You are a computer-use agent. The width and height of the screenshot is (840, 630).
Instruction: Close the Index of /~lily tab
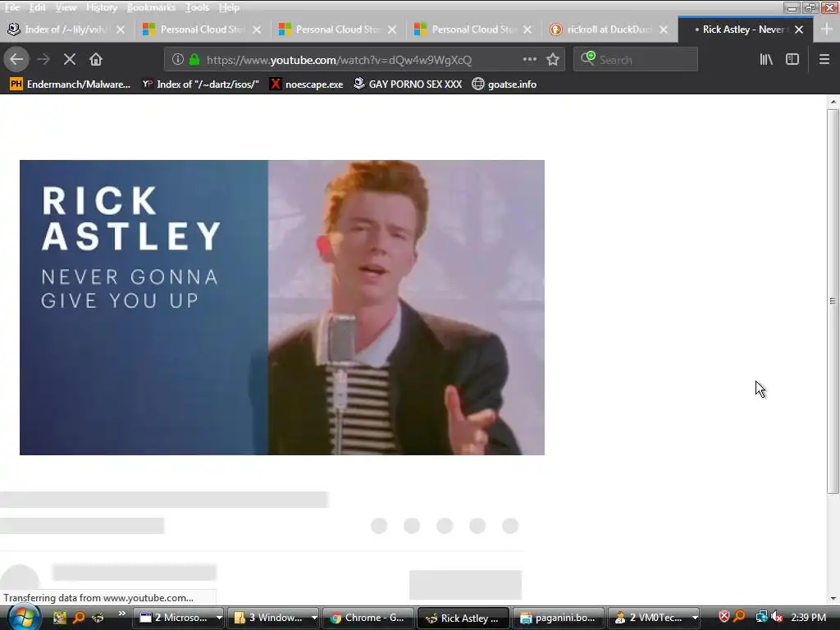pos(121,30)
